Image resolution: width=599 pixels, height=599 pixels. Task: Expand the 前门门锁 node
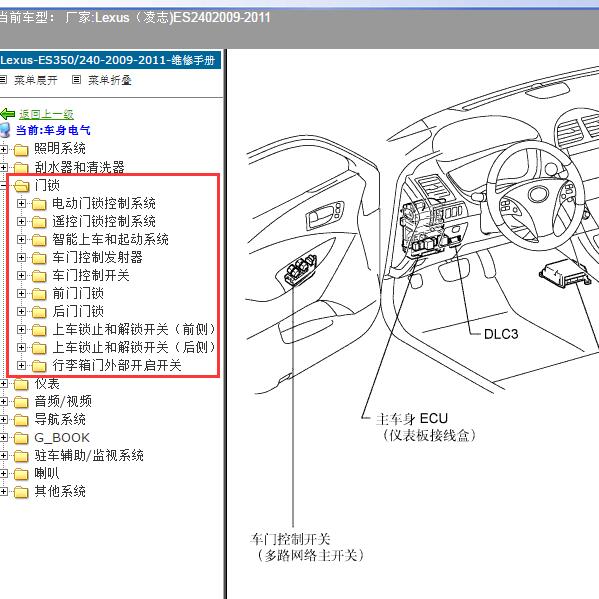(x=21, y=293)
